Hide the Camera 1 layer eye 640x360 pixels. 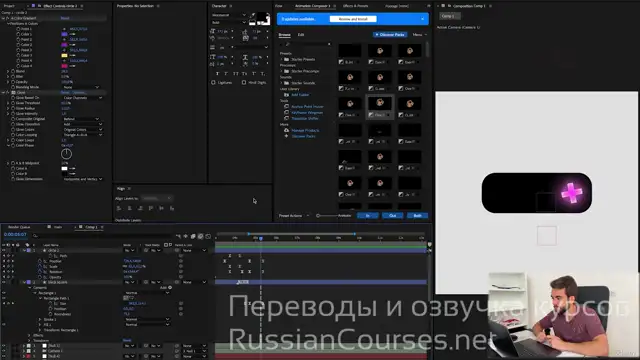pyautogui.click(x=4, y=351)
